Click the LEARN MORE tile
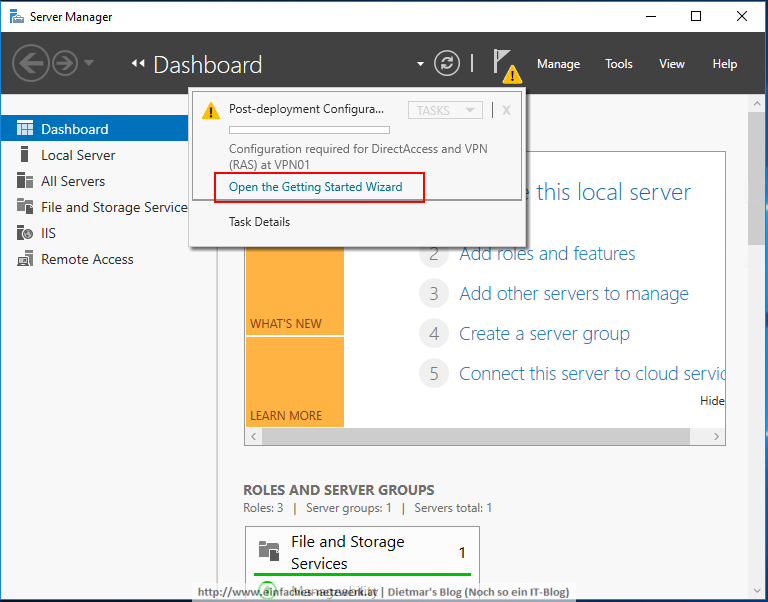Viewport: 768px width, 602px height. pos(294,382)
